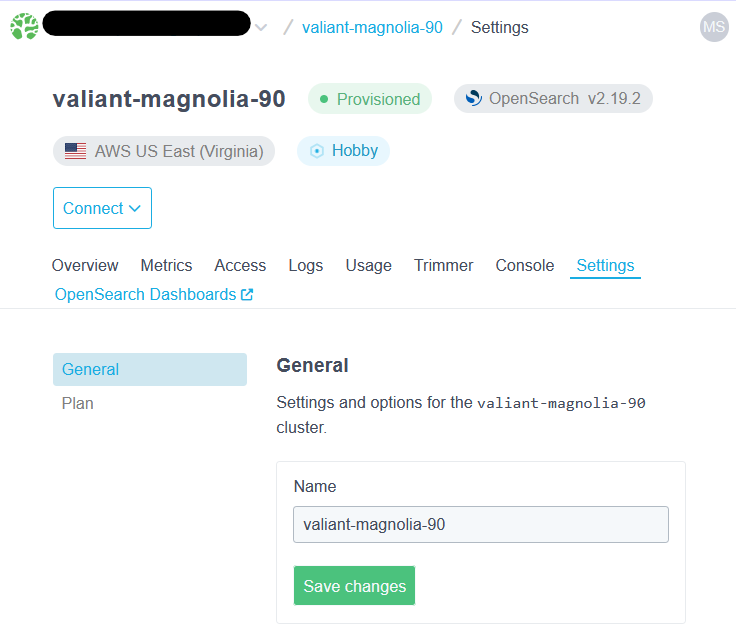
Task: Click the Hobby plan hexagon icon
Action: click(317, 151)
